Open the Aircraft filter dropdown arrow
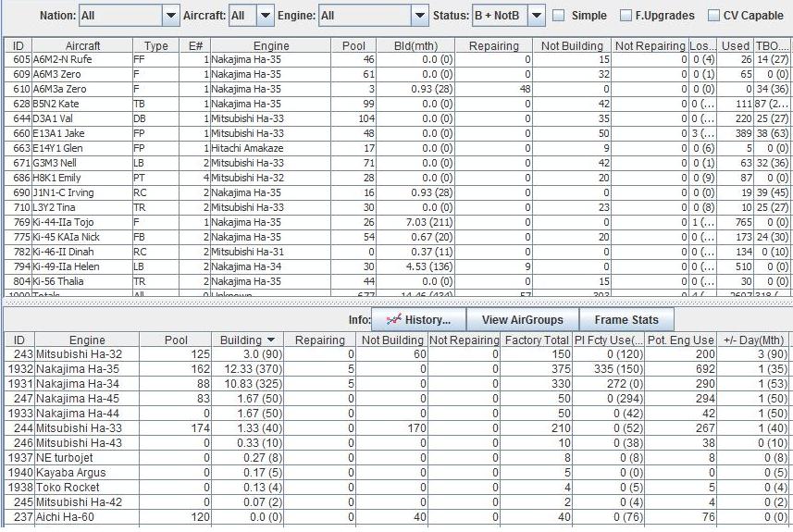This screenshot has width=793, height=532. coord(266,16)
